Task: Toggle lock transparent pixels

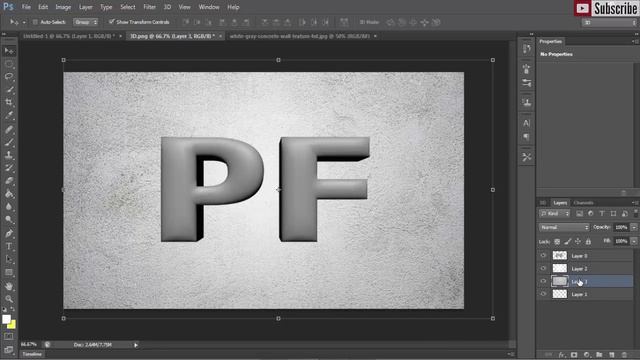Action: click(557, 242)
